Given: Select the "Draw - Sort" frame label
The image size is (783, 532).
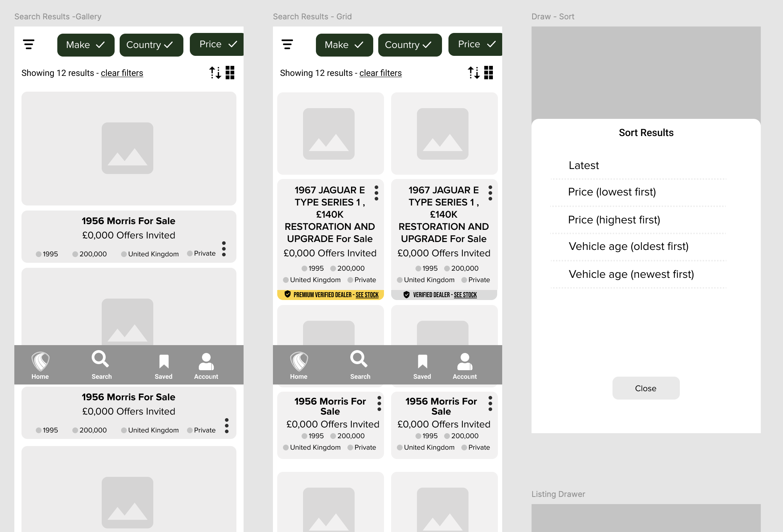Looking at the screenshot, I should [553, 16].
